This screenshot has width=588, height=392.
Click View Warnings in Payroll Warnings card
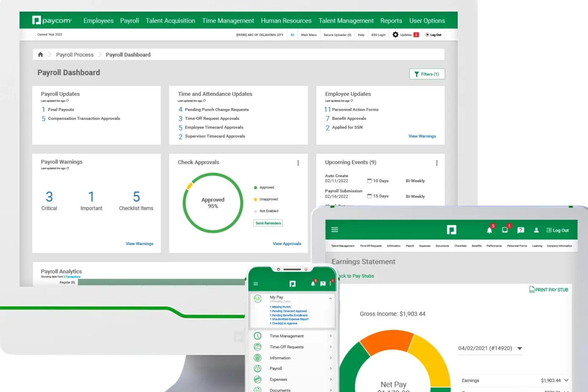click(139, 244)
